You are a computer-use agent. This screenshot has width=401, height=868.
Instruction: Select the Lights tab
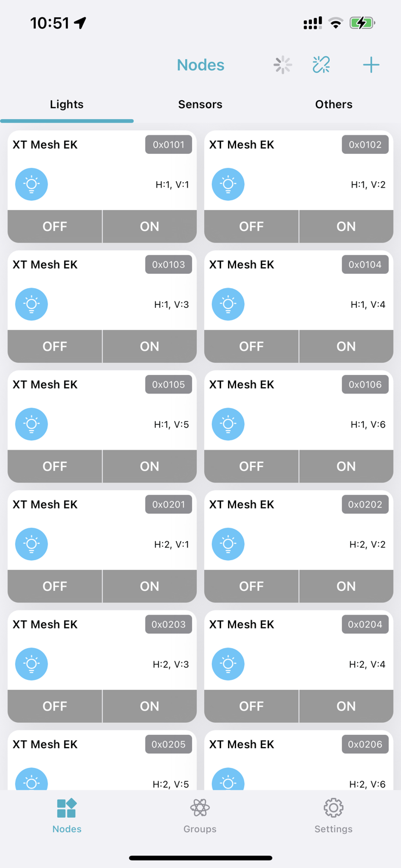pos(67,104)
